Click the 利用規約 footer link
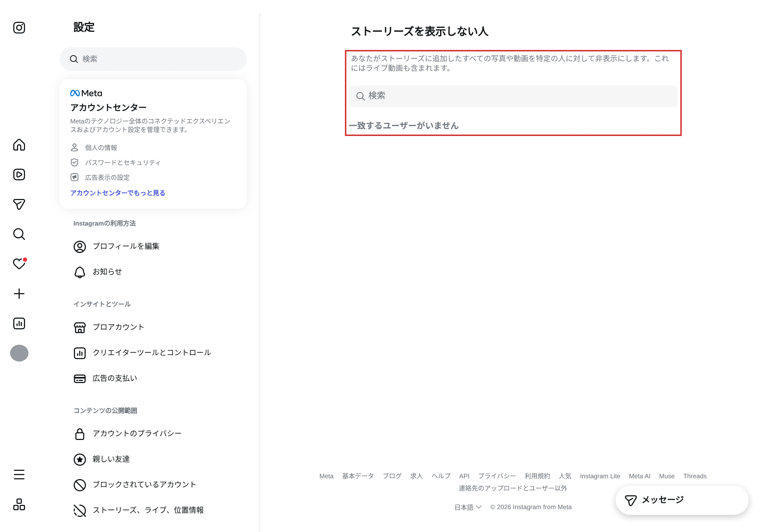Viewport: 766px width, 532px height. tap(537, 476)
